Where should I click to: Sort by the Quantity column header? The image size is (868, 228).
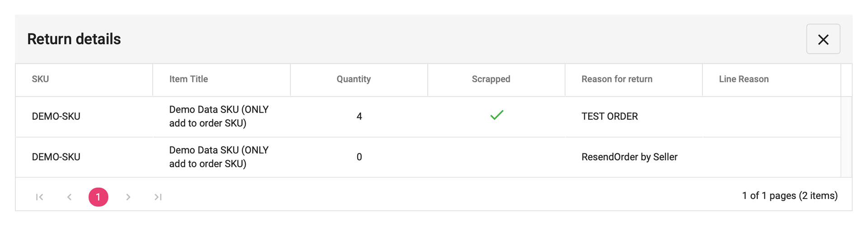coord(354,79)
